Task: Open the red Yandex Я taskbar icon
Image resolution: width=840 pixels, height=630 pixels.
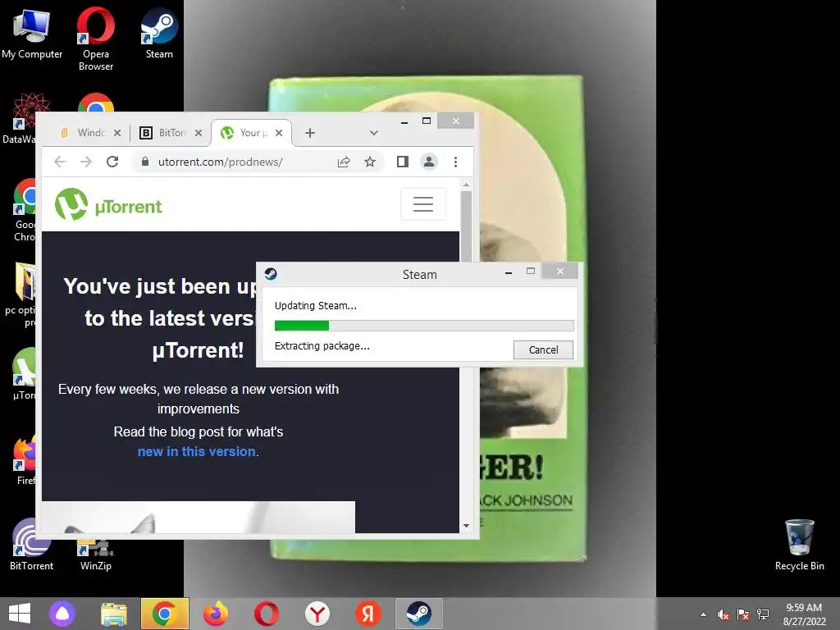Action: tap(368, 614)
